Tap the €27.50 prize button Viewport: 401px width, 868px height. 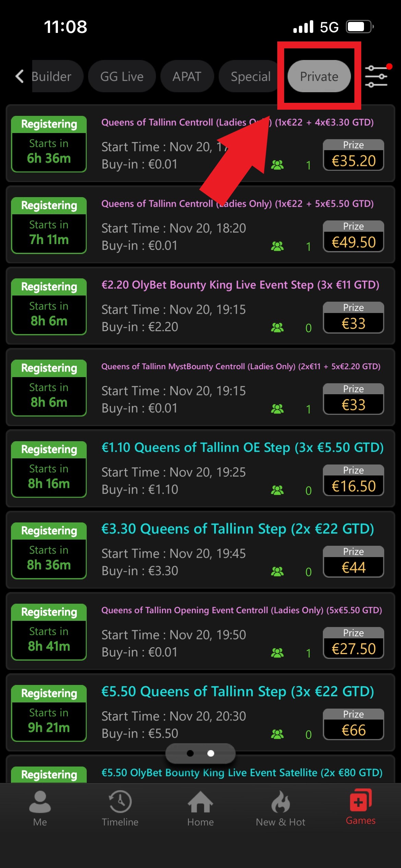(x=353, y=643)
